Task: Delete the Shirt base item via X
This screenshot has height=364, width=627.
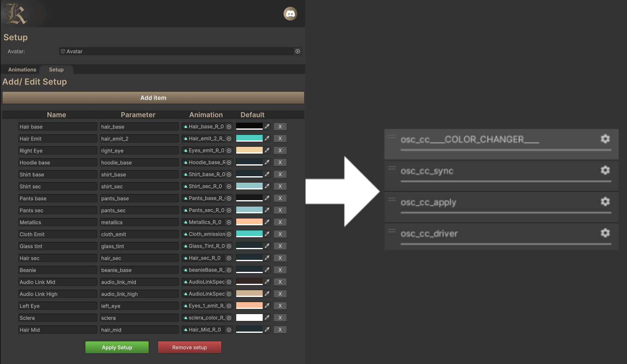Action: point(280,175)
